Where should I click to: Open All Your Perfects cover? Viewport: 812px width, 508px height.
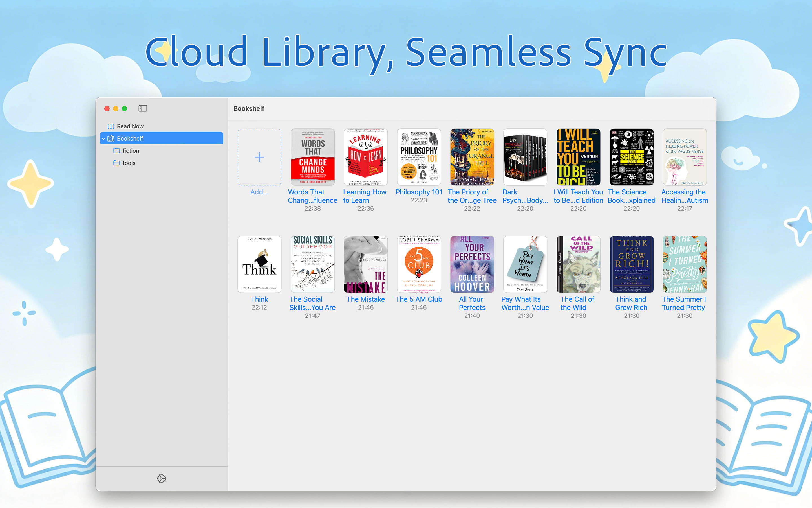coord(472,264)
